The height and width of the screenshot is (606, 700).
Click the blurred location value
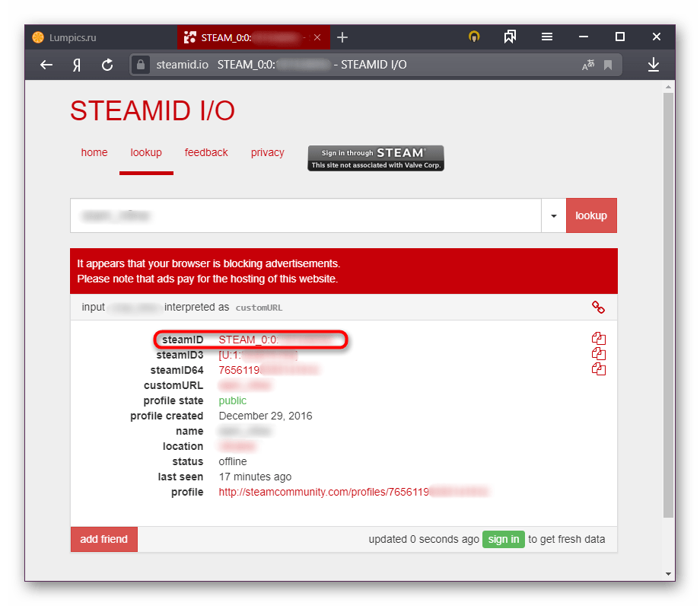[x=237, y=447]
